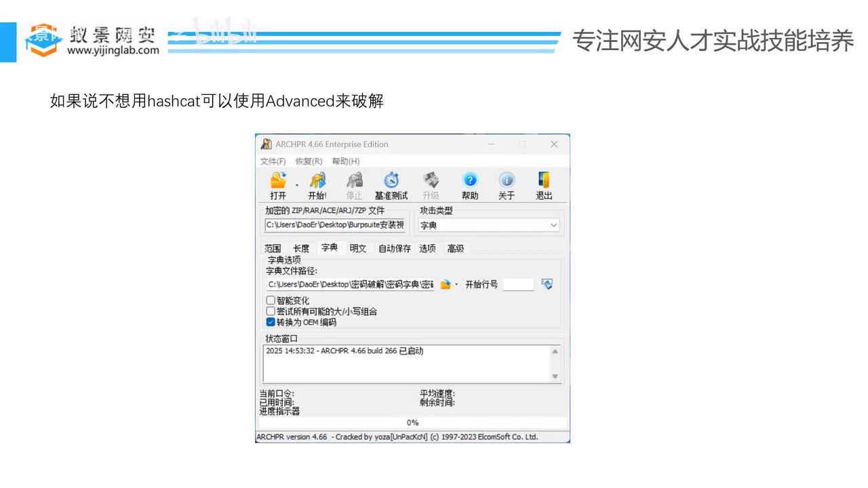Image resolution: width=868 pixels, height=488 pixels.
Task: Select the 字典 tab
Action: 330,247
